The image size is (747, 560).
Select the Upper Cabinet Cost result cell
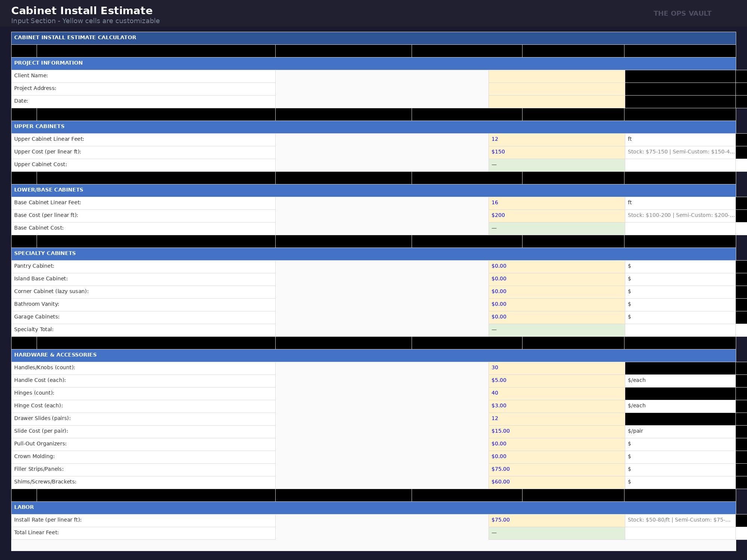[557, 165]
